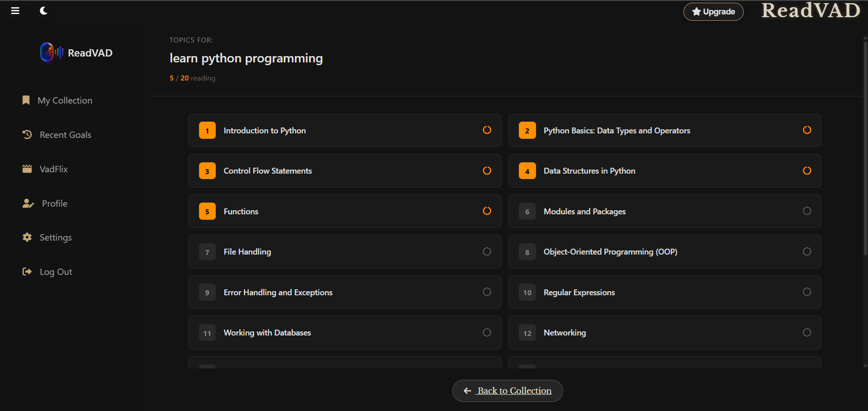
Task: Click the ReadVAD waveform logo in the sidebar
Action: tap(52, 52)
